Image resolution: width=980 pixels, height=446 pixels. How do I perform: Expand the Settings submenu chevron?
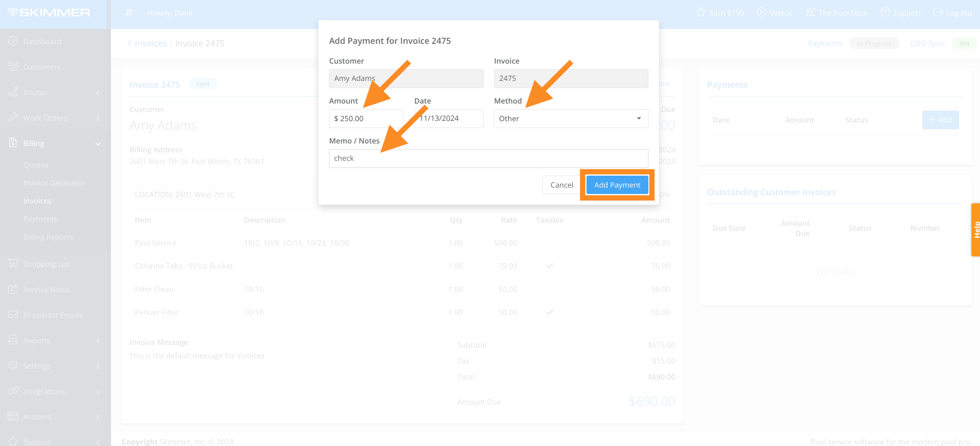click(x=98, y=366)
